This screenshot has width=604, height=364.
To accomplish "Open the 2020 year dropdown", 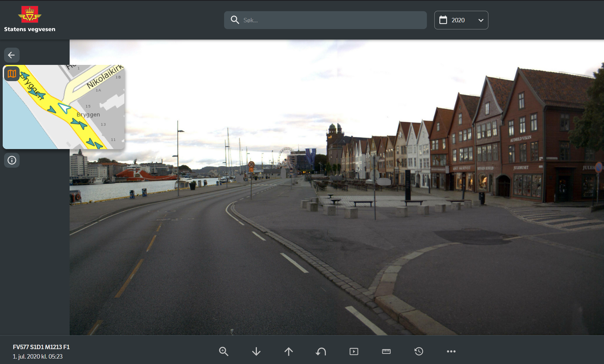I will point(461,20).
